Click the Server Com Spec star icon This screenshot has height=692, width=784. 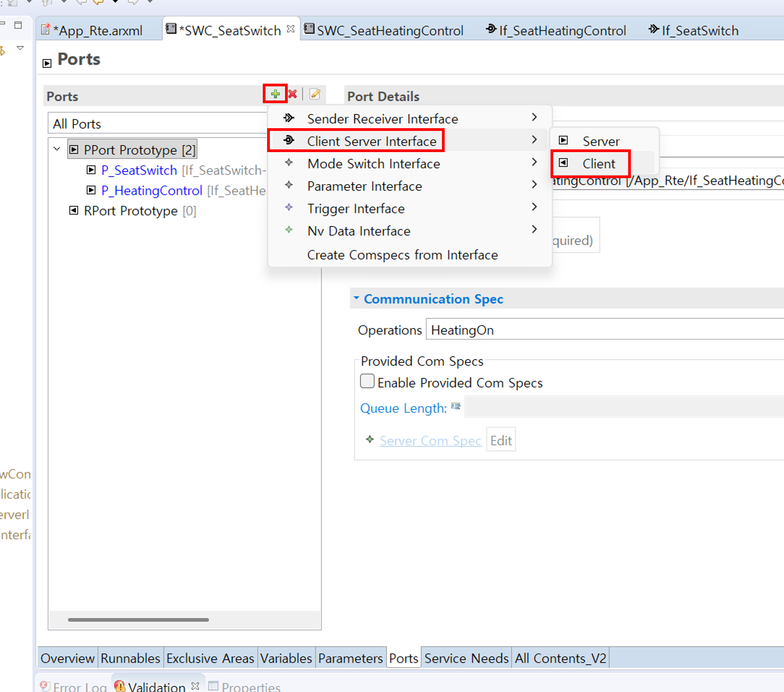pos(370,439)
